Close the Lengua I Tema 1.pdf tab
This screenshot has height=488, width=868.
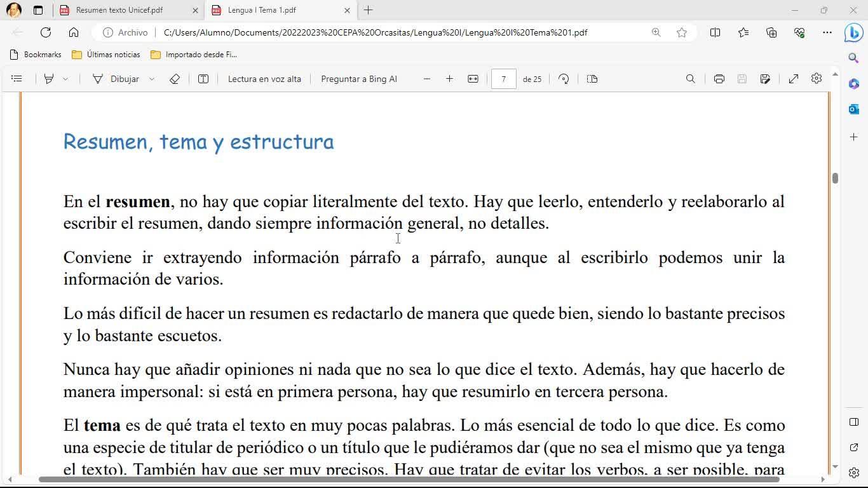click(347, 10)
